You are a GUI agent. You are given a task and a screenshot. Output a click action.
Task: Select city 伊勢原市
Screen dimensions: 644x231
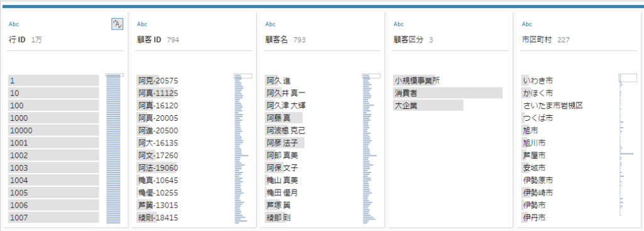538,180
